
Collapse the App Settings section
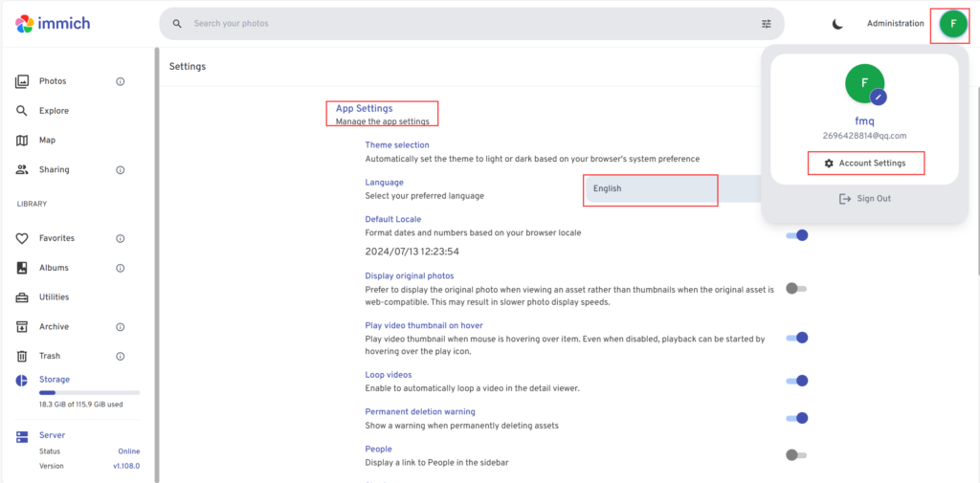click(x=365, y=109)
